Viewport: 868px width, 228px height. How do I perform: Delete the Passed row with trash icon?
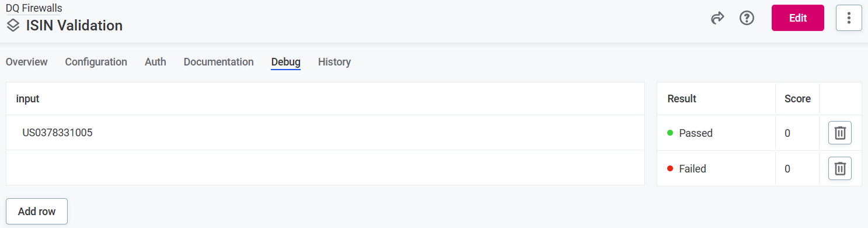point(839,133)
